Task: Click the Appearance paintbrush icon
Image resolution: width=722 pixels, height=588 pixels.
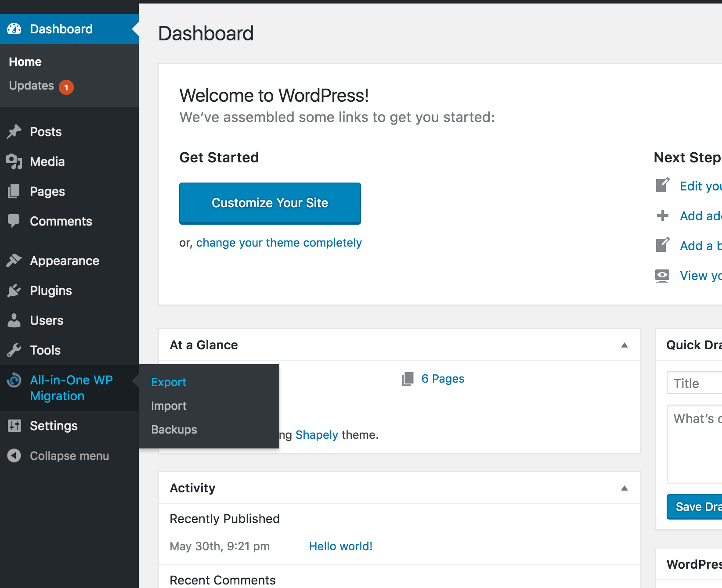Action: [x=14, y=261]
